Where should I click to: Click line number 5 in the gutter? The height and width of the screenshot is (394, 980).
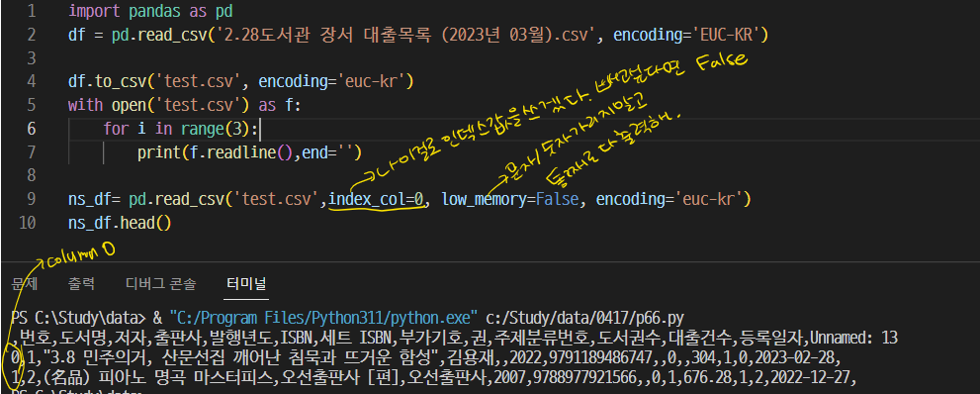point(32,105)
